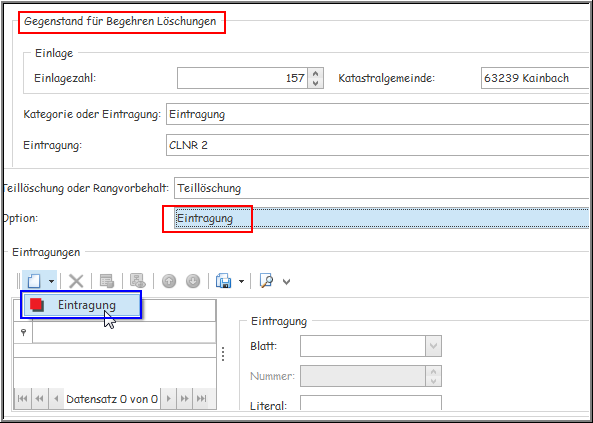
Task: Click the new document icon in Eintragungen toolbar
Action: [x=34, y=281]
